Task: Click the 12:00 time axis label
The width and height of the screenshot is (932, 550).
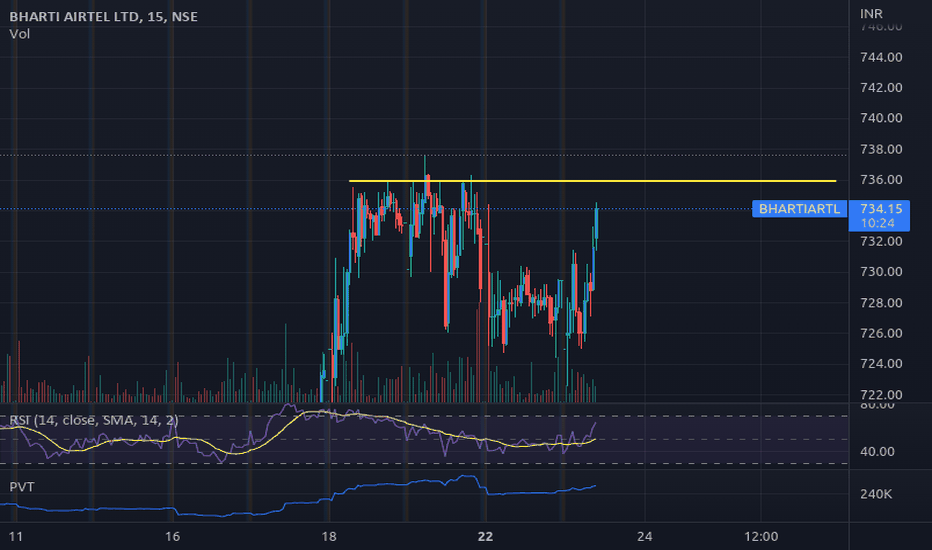Action: tap(761, 536)
